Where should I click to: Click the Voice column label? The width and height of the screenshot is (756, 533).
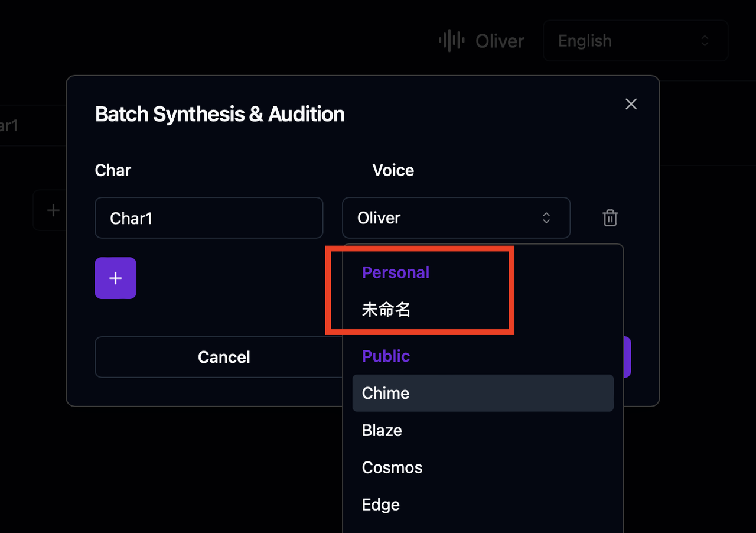[393, 170]
